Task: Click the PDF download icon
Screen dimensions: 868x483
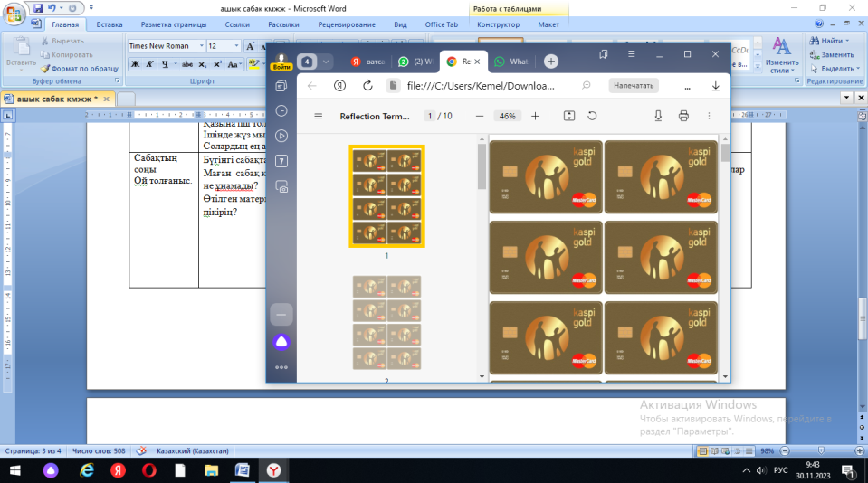Action: point(658,116)
